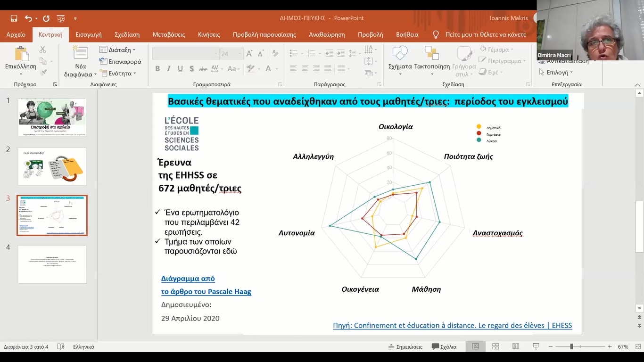Switch to the Μεταβάσεις tab
This screenshot has width=644, height=362.
click(169, 34)
